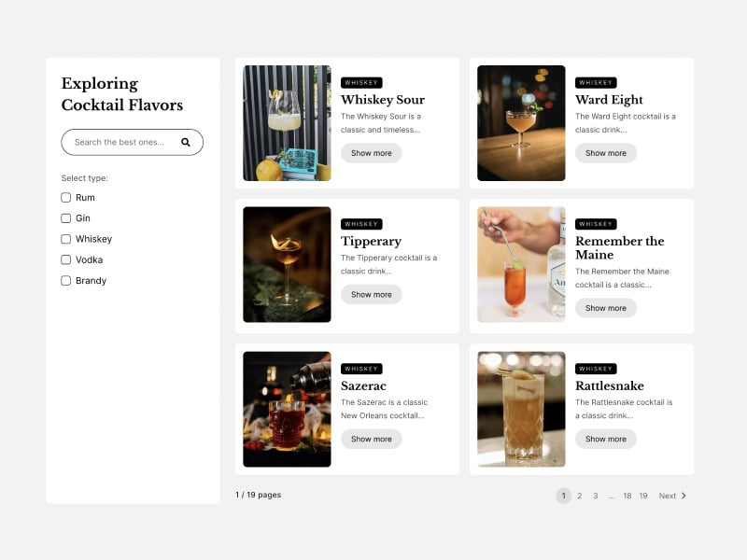The height and width of the screenshot is (560, 747).
Task: Show more on the Rattlesnake card
Action: (x=605, y=439)
